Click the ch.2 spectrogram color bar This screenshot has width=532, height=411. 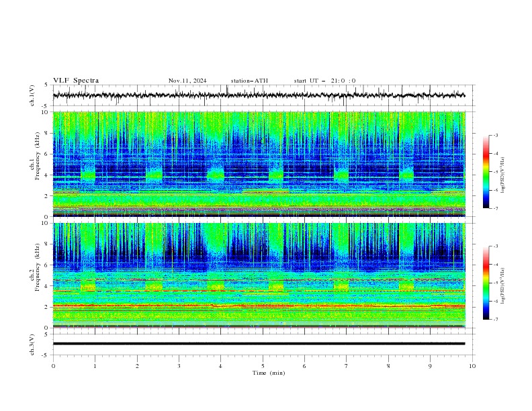click(486, 283)
